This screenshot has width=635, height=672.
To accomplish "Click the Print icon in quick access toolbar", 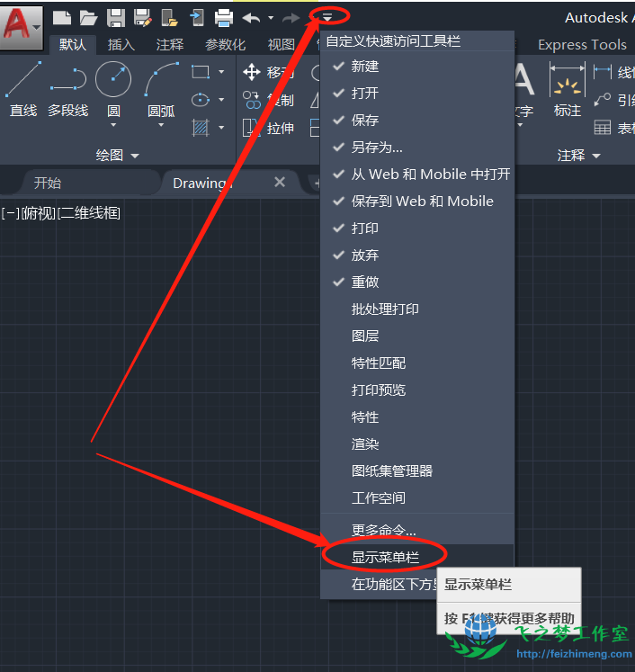I will pyautogui.click(x=224, y=17).
